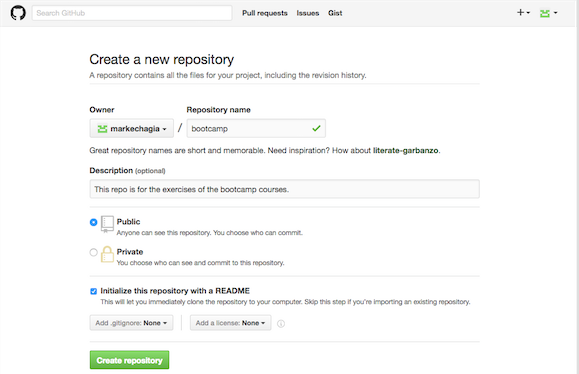Image resolution: width=579 pixels, height=374 pixels.
Task: Select the Private radio button
Action: click(x=93, y=253)
